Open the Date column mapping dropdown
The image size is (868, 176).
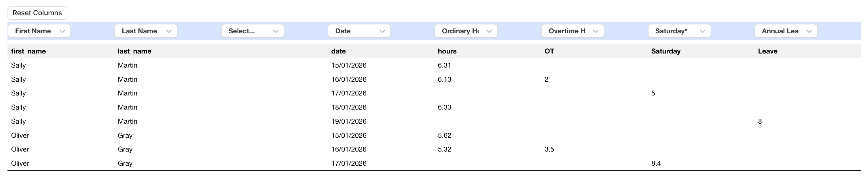click(359, 31)
